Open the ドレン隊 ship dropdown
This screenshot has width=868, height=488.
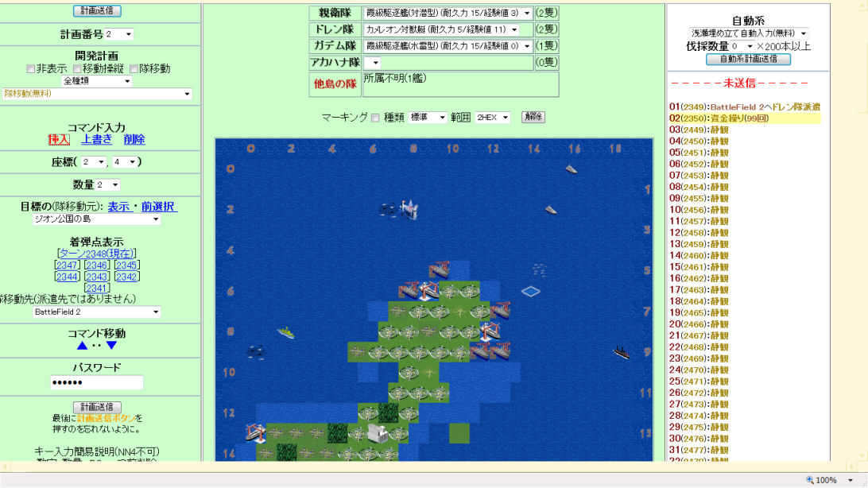point(442,29)
